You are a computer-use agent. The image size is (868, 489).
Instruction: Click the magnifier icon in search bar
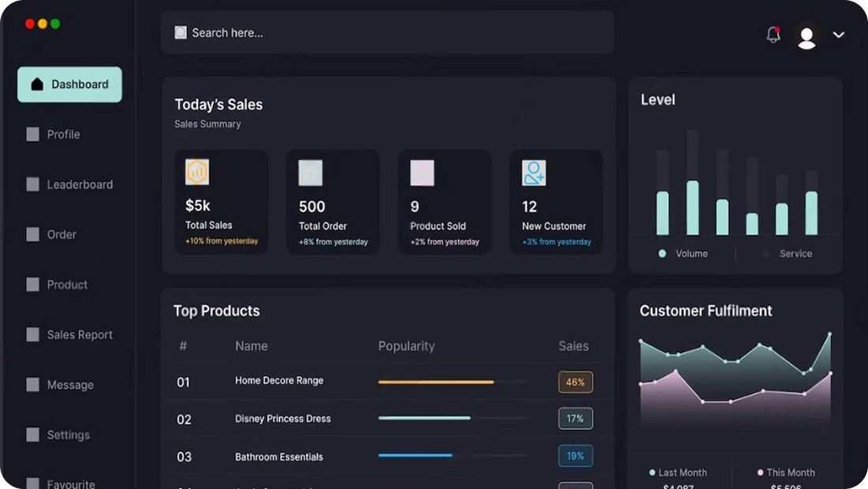tap(180, 32)
